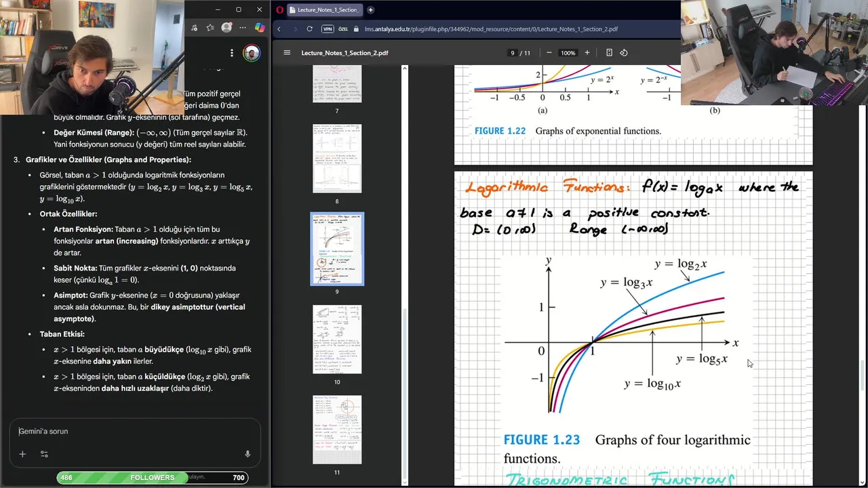Open page 10 thumbnail
The width and height of the screenshot is (868, 488).
click(337, 339)
